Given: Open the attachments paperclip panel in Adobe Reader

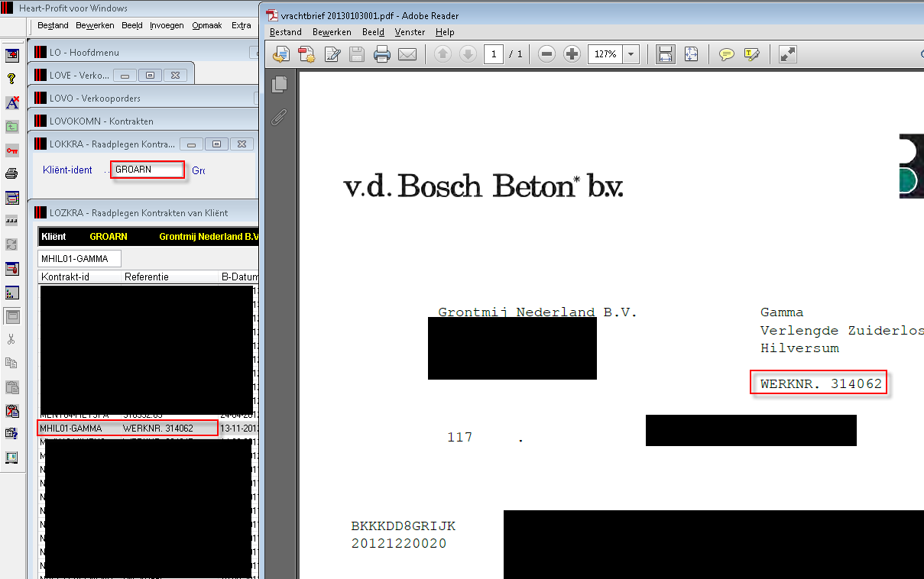Looking at the screenshot, I should tap(280, 117).
